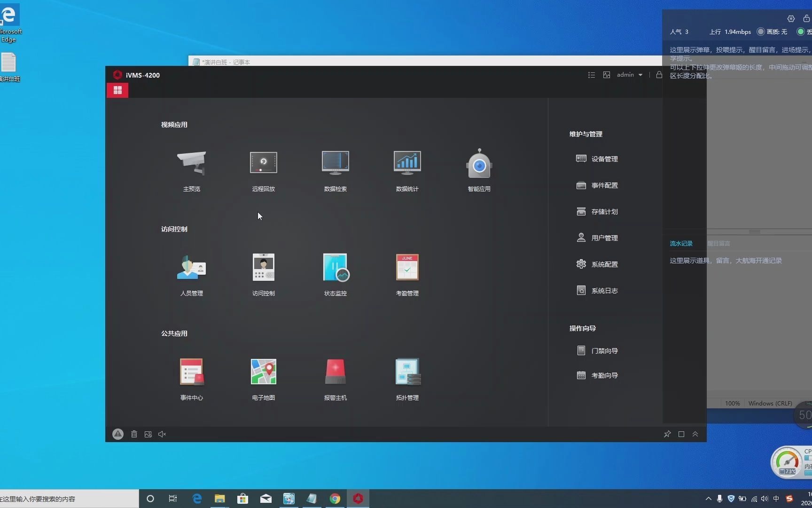Click the microphone tray icon
This screenshot has height=508, width=812.
pos(719,499)
